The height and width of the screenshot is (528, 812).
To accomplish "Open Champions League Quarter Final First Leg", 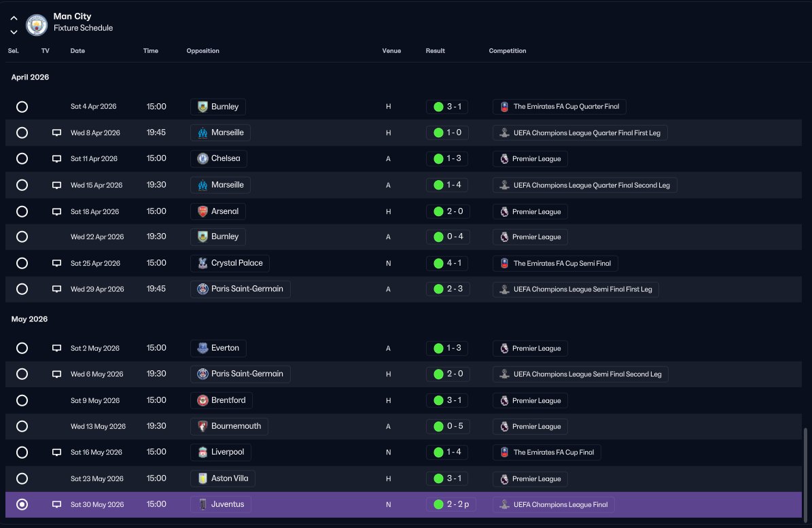I will point(580,133).
